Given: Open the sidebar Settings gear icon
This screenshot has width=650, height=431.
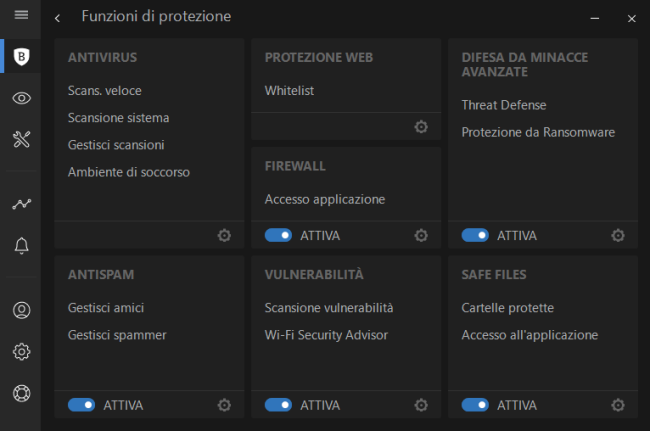Looking at the screenshot, I should tap(21, 351).
